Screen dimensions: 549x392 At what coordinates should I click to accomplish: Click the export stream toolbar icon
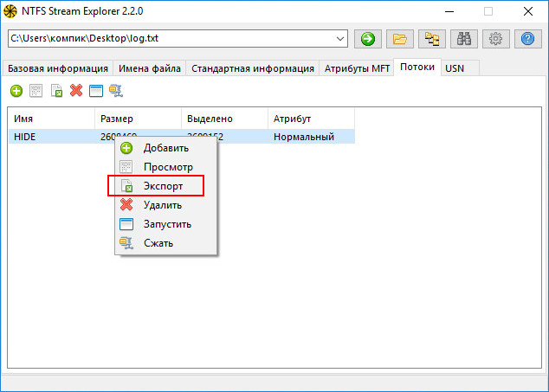tap(56, 91)
